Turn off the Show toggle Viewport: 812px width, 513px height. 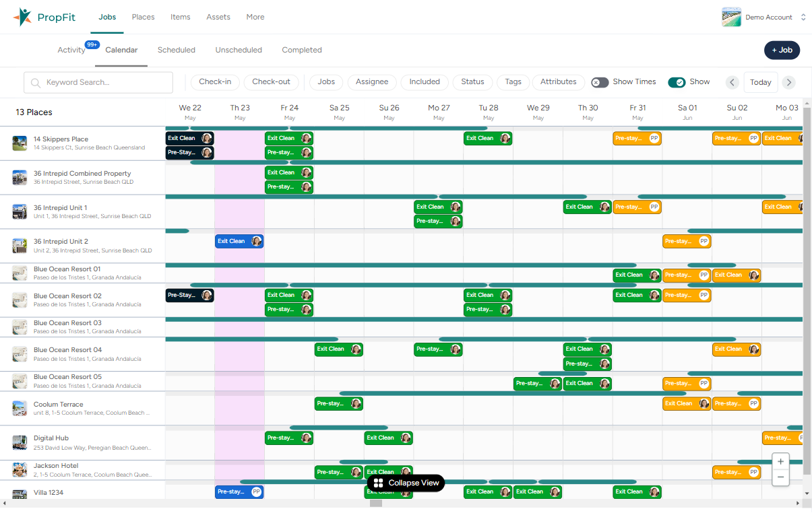pyautogui.click(x=677, y=81)
